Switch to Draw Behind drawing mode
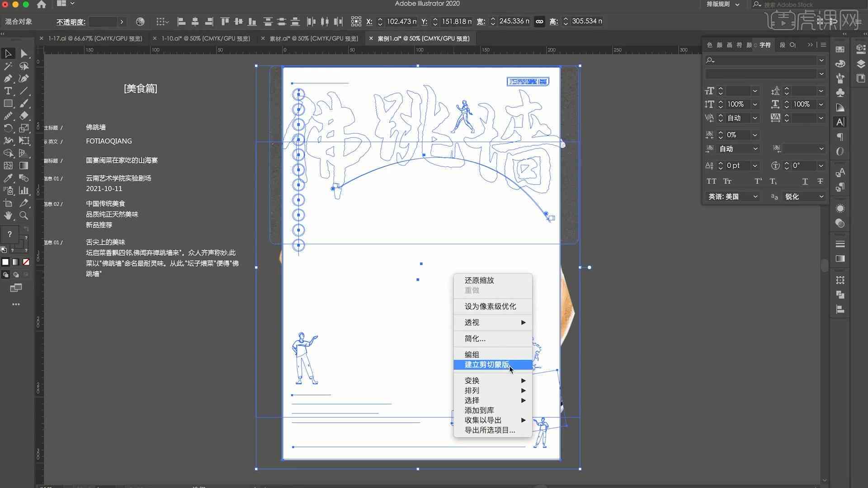 tap(16, 274)
